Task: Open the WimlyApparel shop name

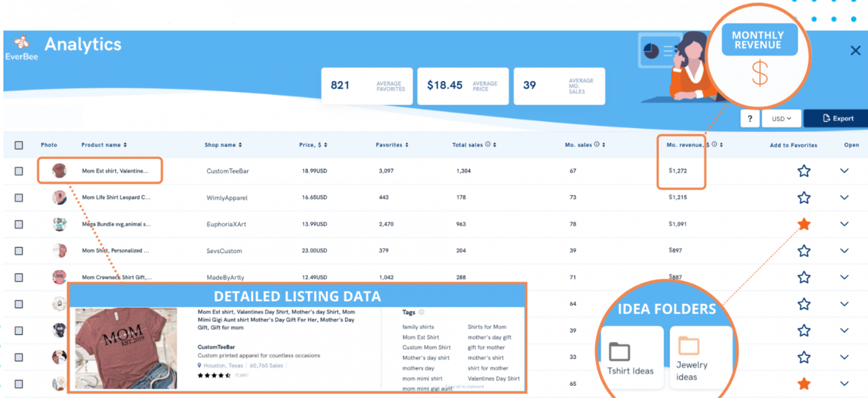Action: coord(227,198)
